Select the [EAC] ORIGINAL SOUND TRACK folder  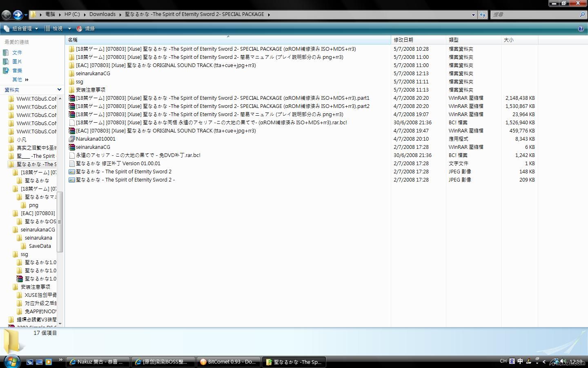[x=162, y=65]
